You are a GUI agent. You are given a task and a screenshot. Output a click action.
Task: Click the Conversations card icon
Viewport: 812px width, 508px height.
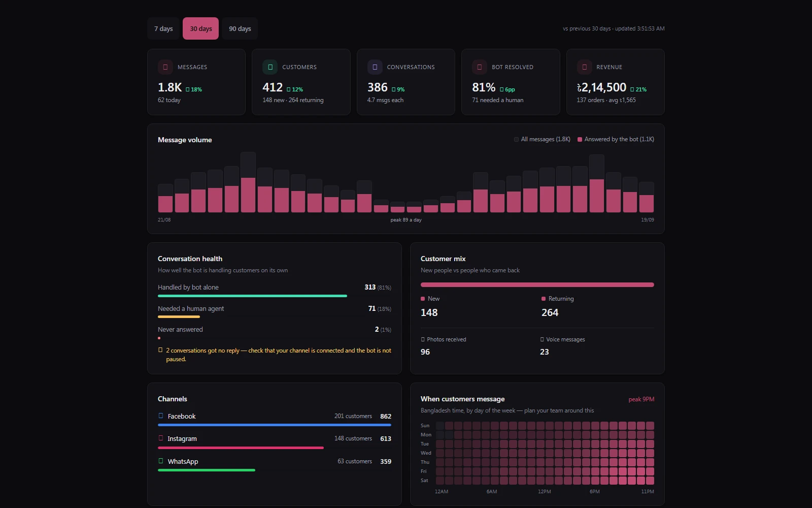click(375, 67)
